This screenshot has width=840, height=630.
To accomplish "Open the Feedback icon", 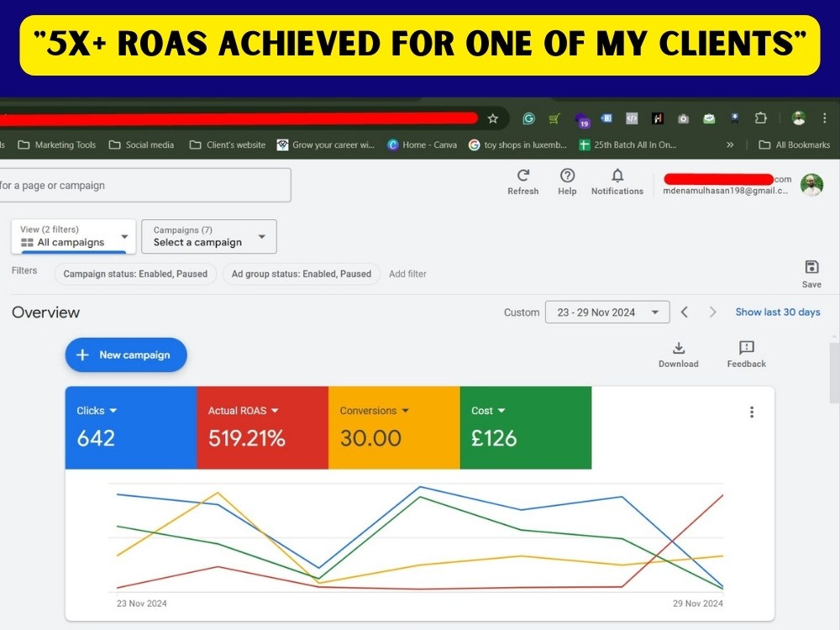I will coord(746,354).
